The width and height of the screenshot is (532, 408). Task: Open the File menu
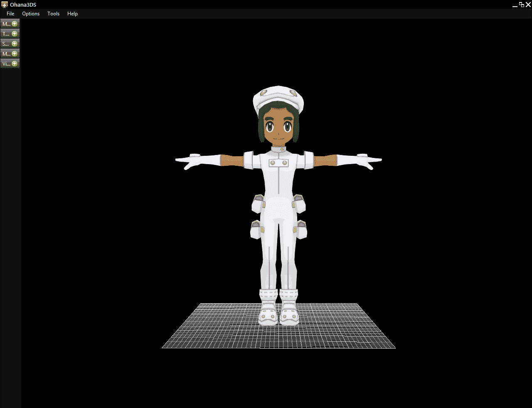[10, 14]
